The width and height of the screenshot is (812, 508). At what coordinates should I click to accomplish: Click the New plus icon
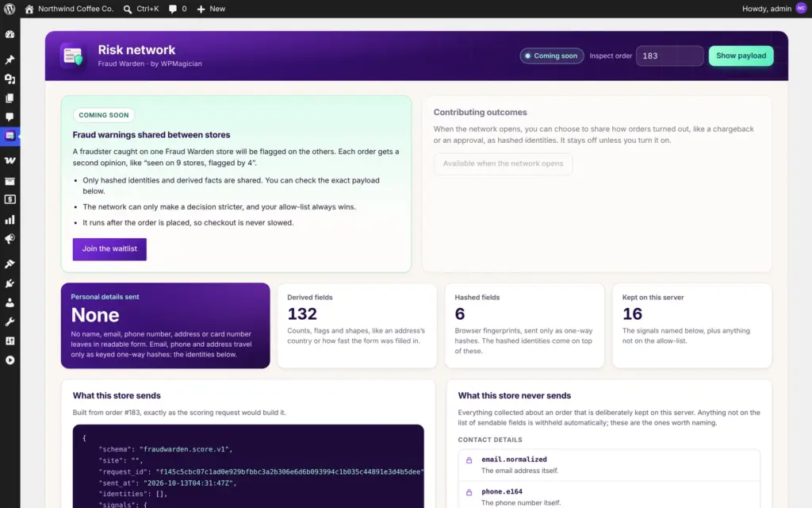tap(201, 9)
